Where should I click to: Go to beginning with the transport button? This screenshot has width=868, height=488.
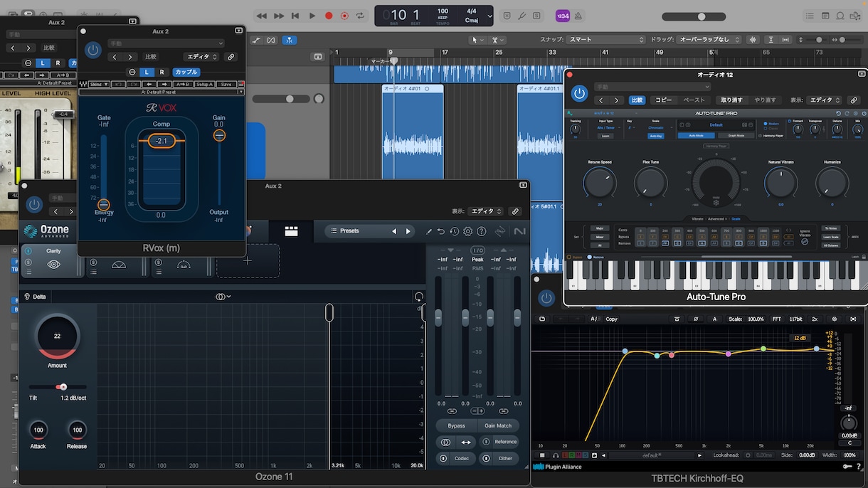(x=295, y=16)
